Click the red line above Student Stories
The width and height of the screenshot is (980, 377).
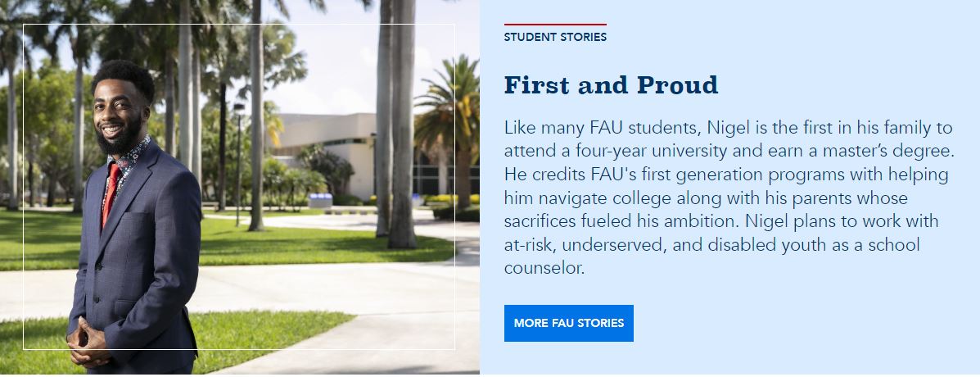click(555, 25)
